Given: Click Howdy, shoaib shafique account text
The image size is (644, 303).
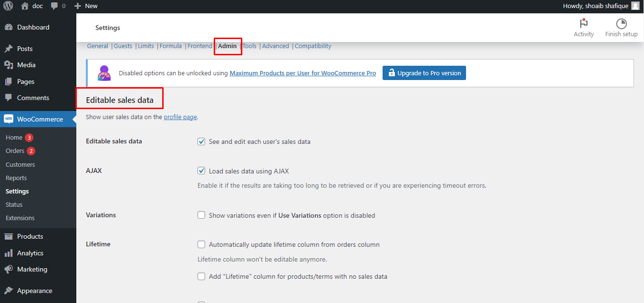Looking at the screenshot, I should click(595, 6).
